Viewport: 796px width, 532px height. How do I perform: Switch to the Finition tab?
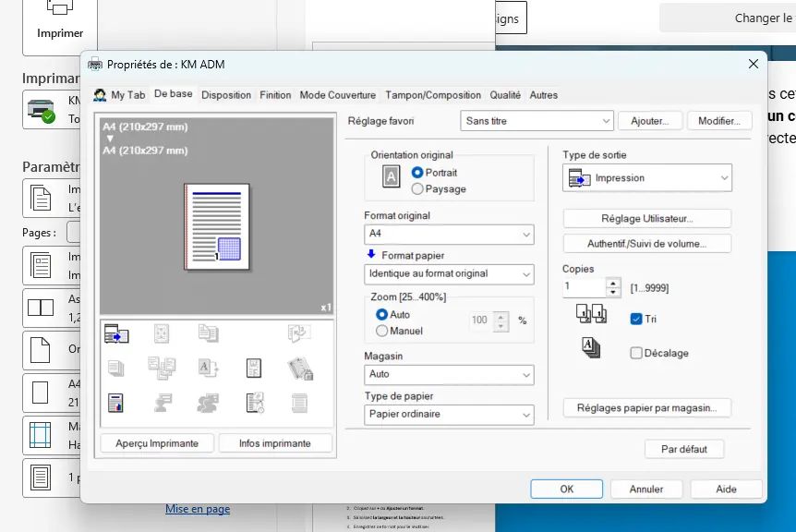pyautogui.click(x=275, y=95)
